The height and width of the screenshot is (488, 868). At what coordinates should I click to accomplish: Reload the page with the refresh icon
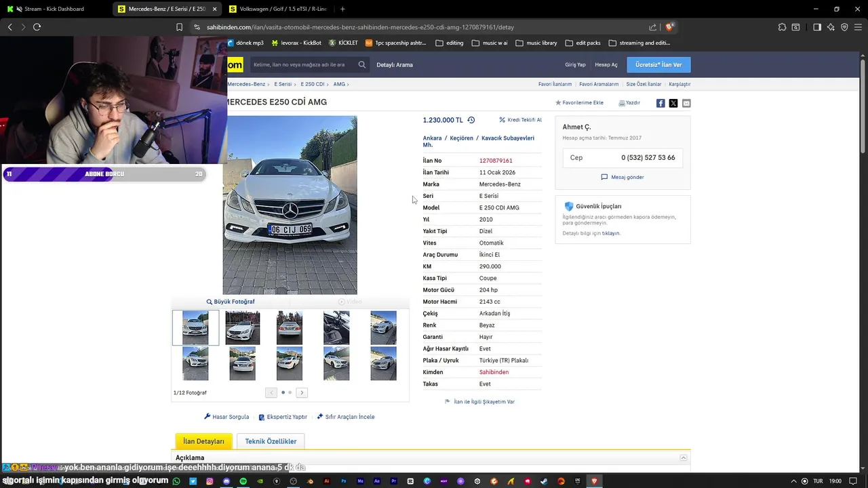(x=37, y=27)
